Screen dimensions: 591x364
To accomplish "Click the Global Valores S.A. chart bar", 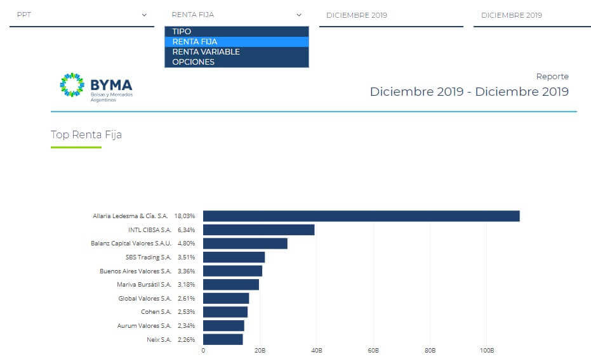I will point(226,299).
